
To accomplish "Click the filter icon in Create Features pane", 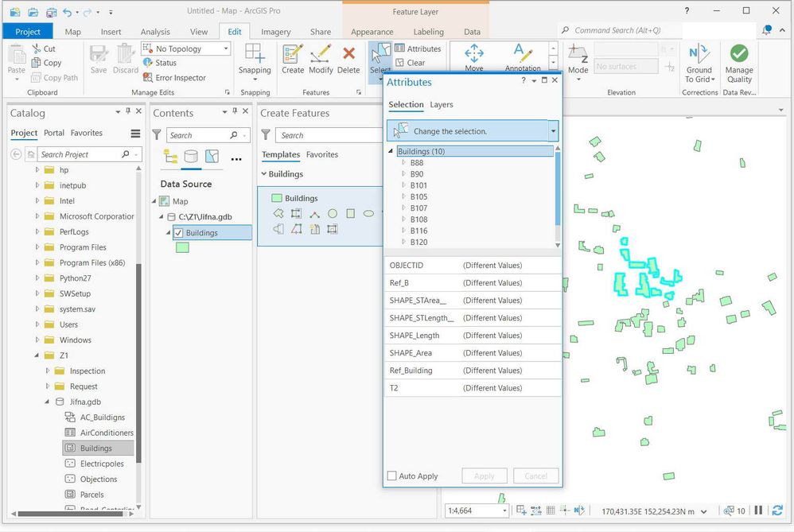I will pos(266,134).
